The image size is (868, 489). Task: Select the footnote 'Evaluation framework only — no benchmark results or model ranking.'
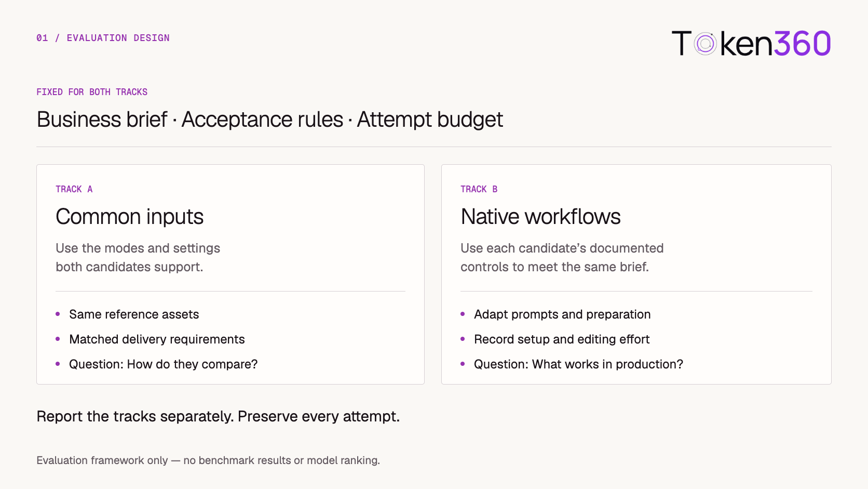(208, 460)
